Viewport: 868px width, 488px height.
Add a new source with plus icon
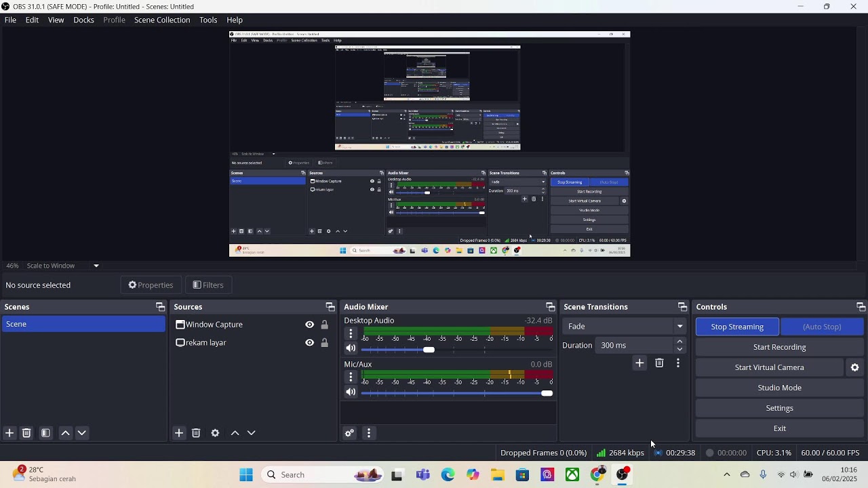tap(179, 433)
